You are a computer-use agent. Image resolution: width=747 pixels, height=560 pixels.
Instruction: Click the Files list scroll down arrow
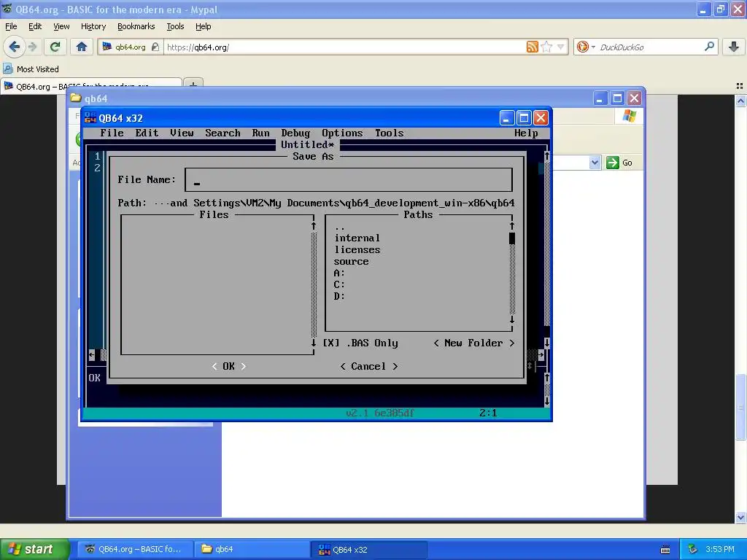(314, 343)
